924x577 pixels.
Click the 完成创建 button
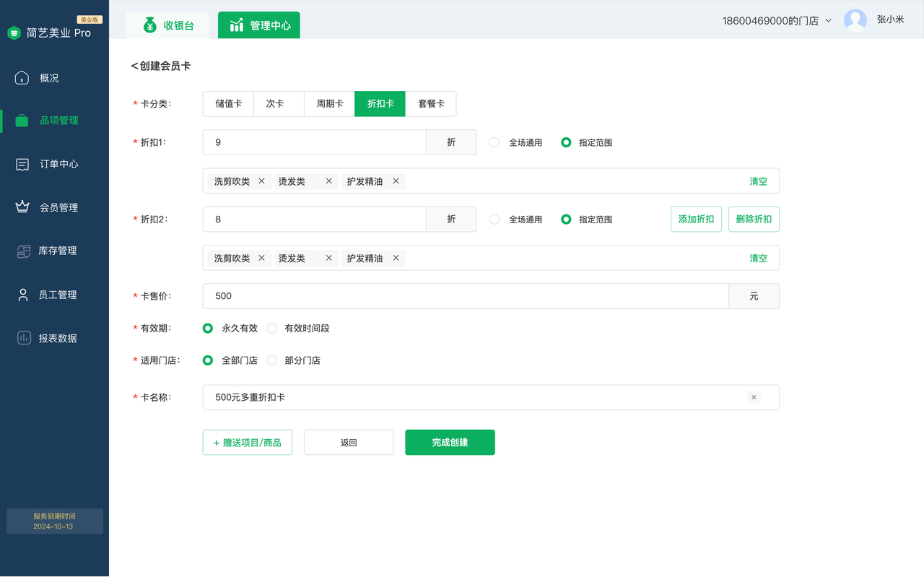450,443
